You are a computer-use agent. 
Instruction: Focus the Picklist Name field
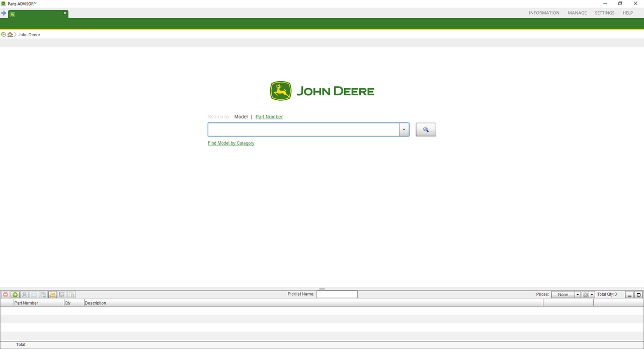tap(337, 295)
